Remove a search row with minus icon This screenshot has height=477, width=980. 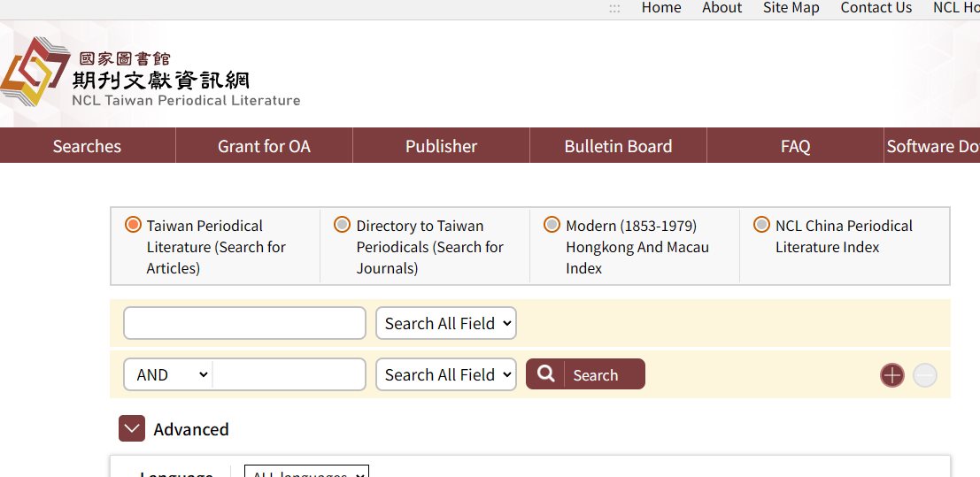pos(925,375)
